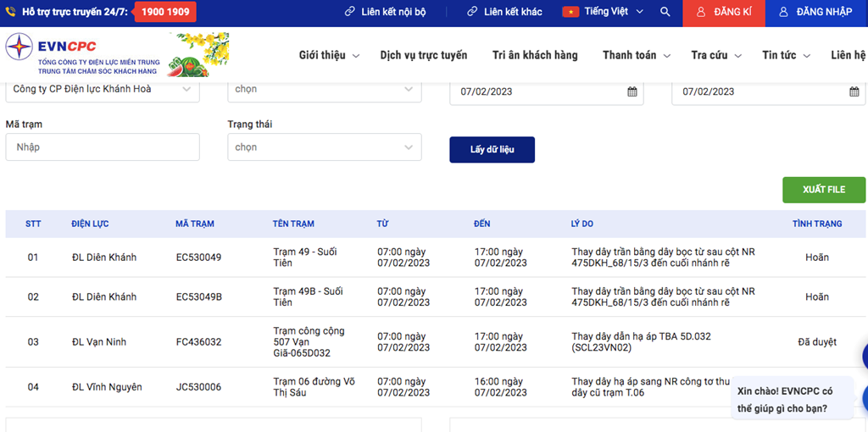This screenshot has height=432, width=868.
Task: Click the phone hotline icon
Action: [x=11, y=13]
